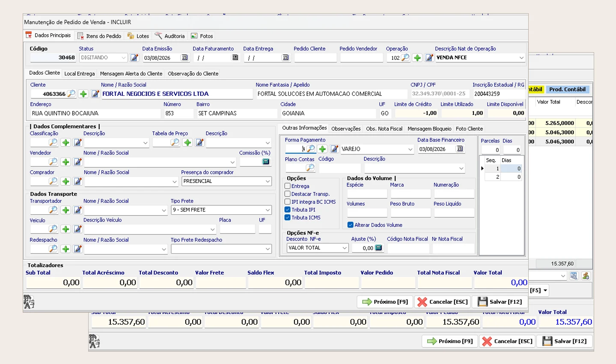616x364 pixels.
Task: Open Data Base Financeiro calendar
Action: pos(460,149)
